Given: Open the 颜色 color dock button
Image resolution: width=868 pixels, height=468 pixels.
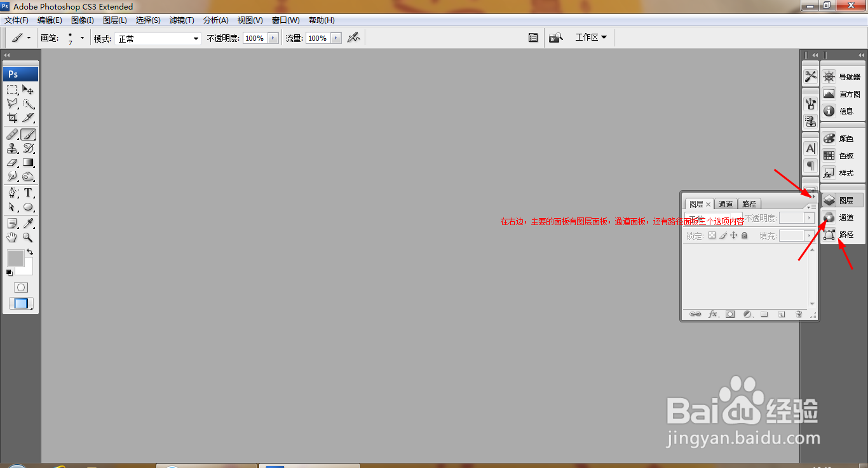Looking at the screenshot, I should pyautogui.click(x=843, y=139).
